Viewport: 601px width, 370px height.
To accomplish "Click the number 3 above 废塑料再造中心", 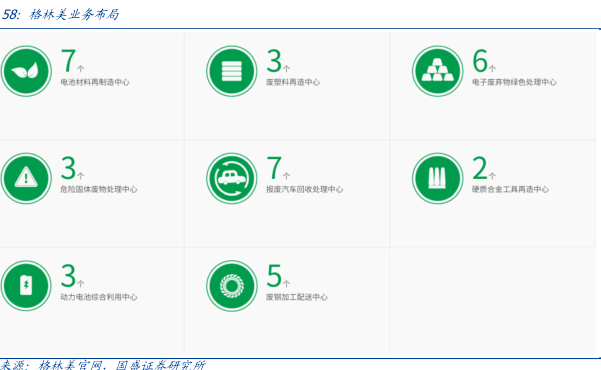I will (274, 61).
